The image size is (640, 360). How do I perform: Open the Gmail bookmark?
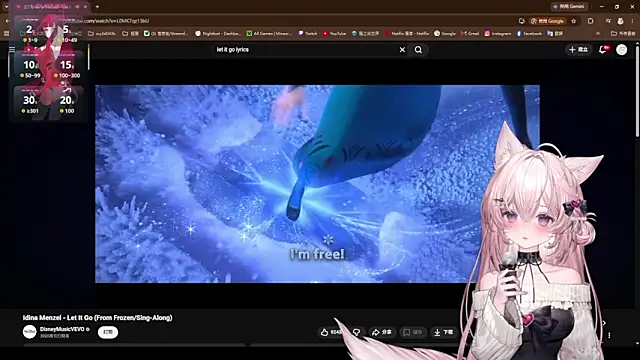470,33
